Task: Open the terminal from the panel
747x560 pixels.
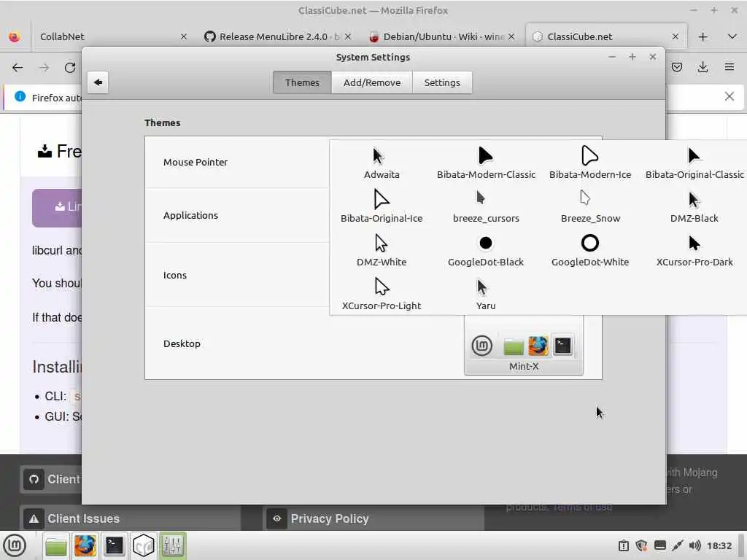Action: (115, 545)
